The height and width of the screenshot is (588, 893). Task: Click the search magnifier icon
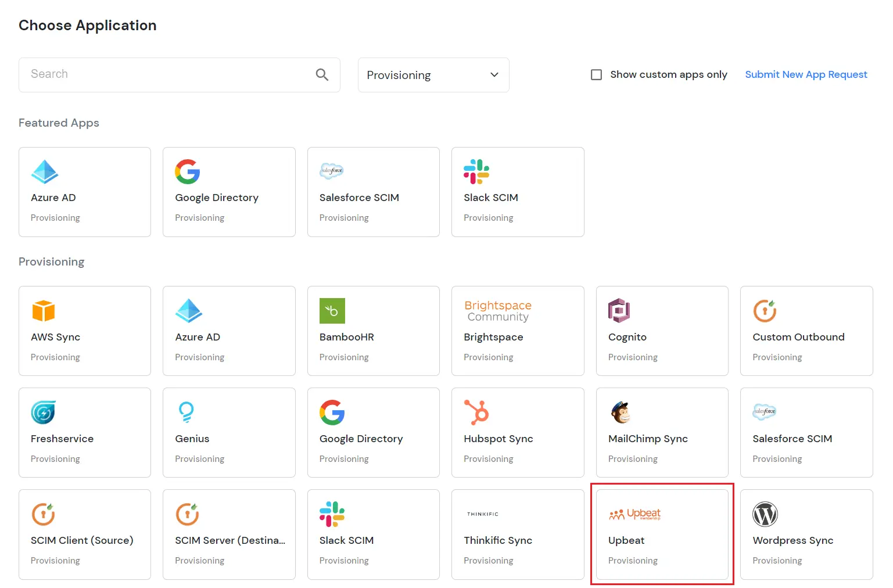pos(322,74)
